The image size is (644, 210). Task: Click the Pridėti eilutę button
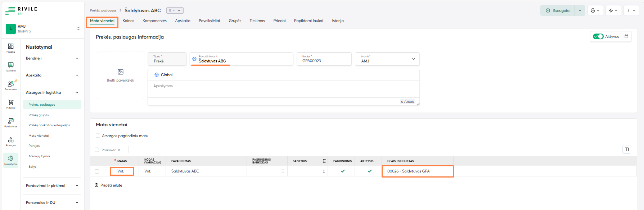click(108, 185)
